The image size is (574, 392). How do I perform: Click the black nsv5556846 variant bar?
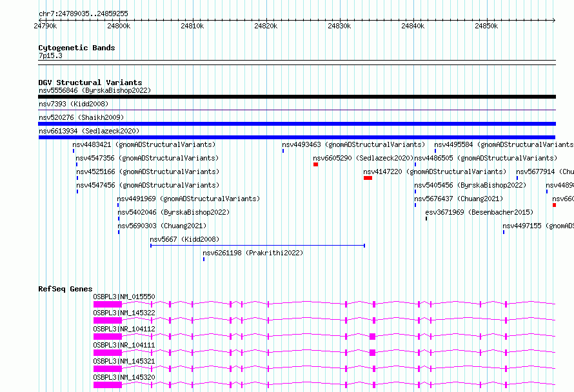tap(297, 97)
